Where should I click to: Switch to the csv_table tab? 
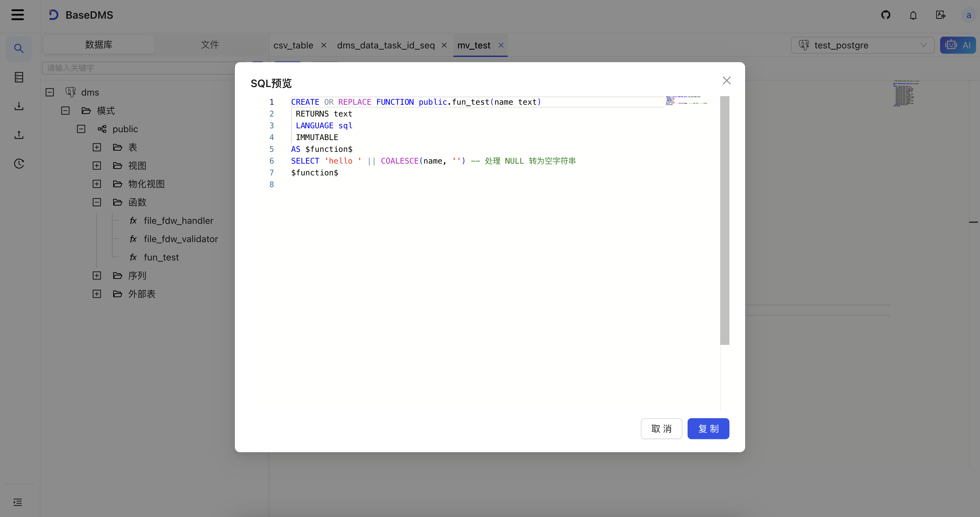coord(293,45)
